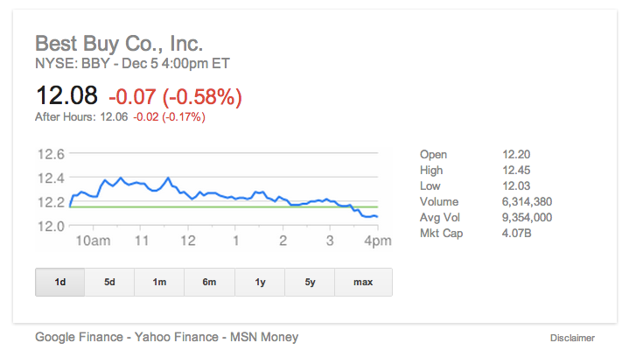Select the 5y time range
This screenshot has height=364, width=629.
coord(311,283)
